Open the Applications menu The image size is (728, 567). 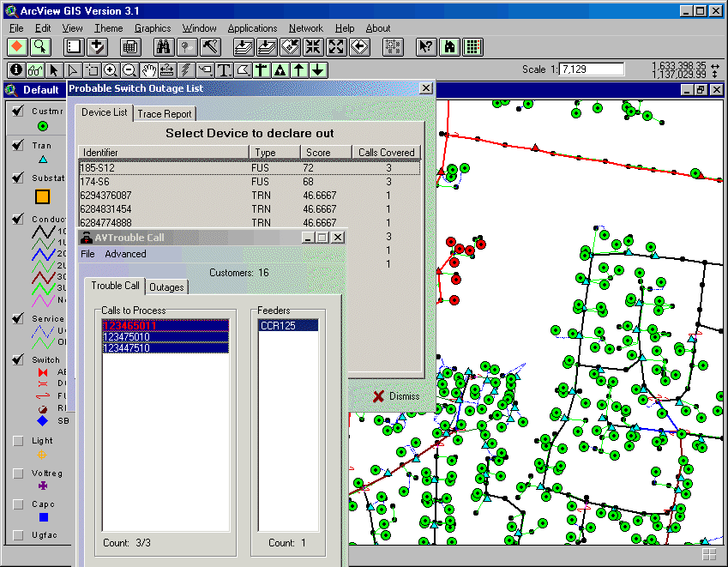click(252, 28)
